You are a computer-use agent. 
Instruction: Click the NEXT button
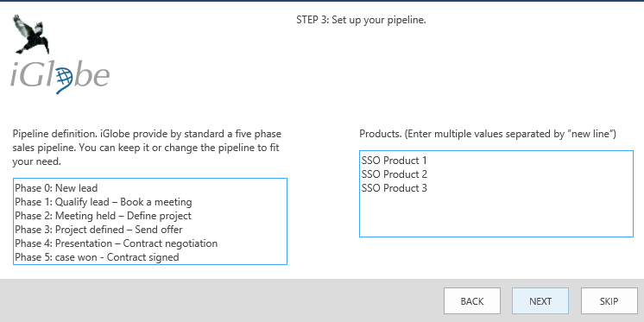(540, 301)
